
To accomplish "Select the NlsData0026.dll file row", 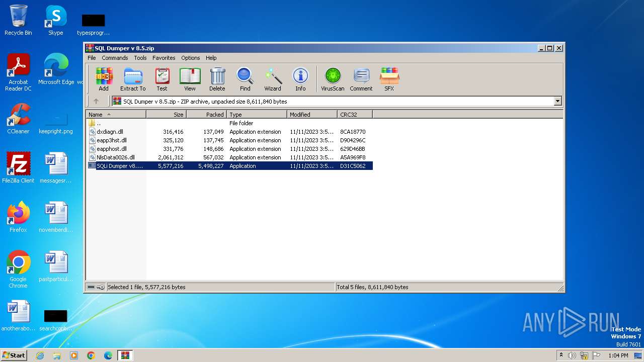I will point(229,157).
